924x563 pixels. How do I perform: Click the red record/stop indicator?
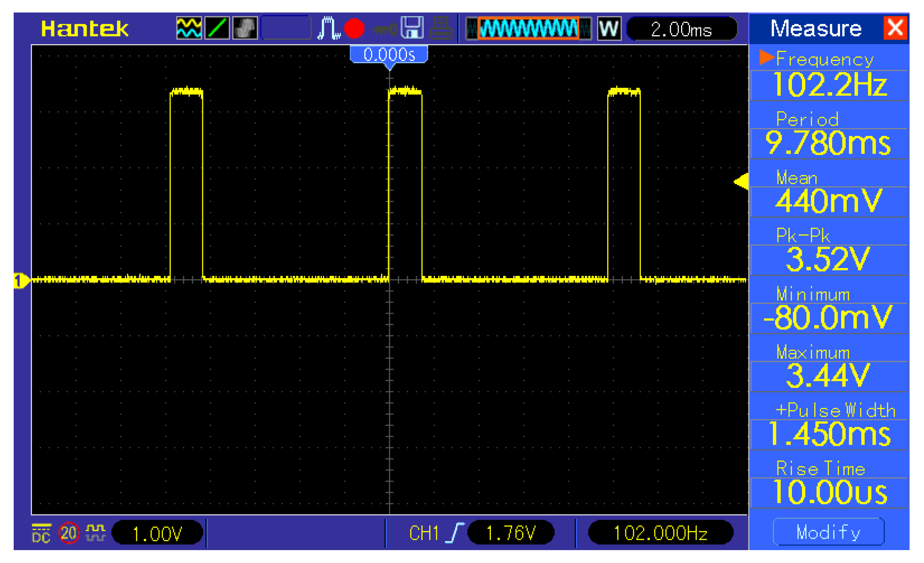[354, 29]
